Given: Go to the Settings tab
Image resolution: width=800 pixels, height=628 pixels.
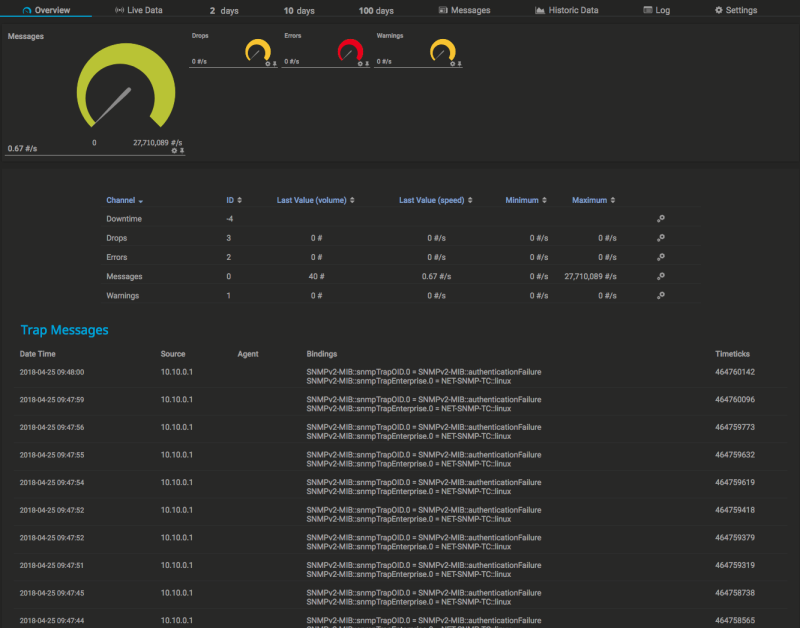Looking at the screenshot, I should point(735,10).
